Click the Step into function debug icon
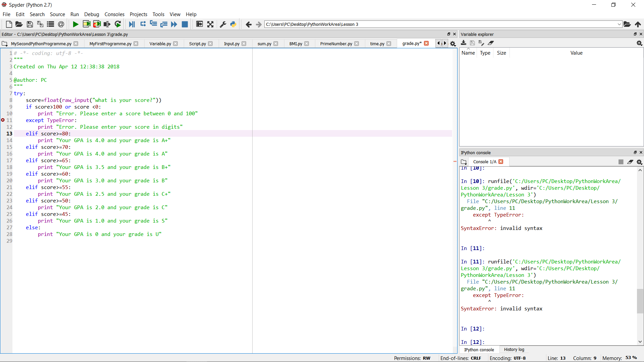The width and height of the screenshot is (644, 362). pos(153,24)
